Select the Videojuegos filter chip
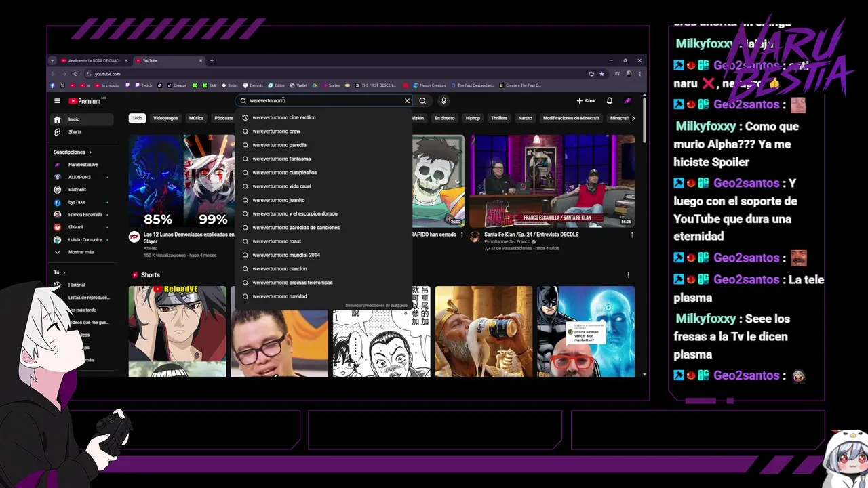Image resolution: width=868 pixels, height=488 pixels. (x=165, y=118)
